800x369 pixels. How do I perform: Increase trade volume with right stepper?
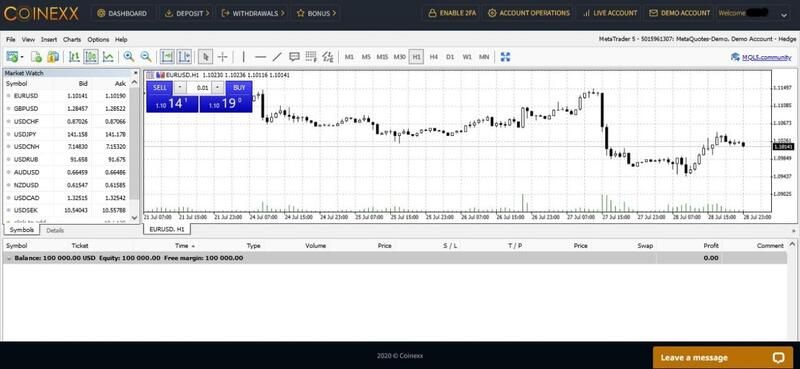[218, 88]
